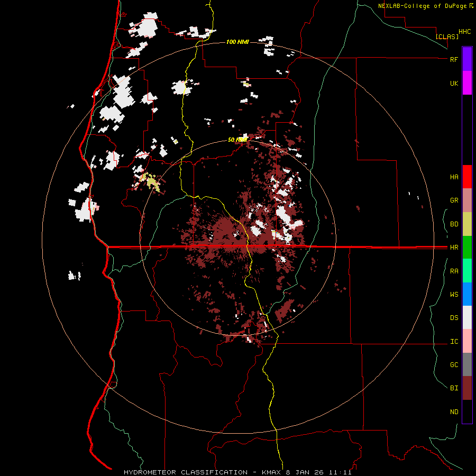This screenshot has width=476, height=476.
Task: Click the RF purple legend color block
Action: 467,59
